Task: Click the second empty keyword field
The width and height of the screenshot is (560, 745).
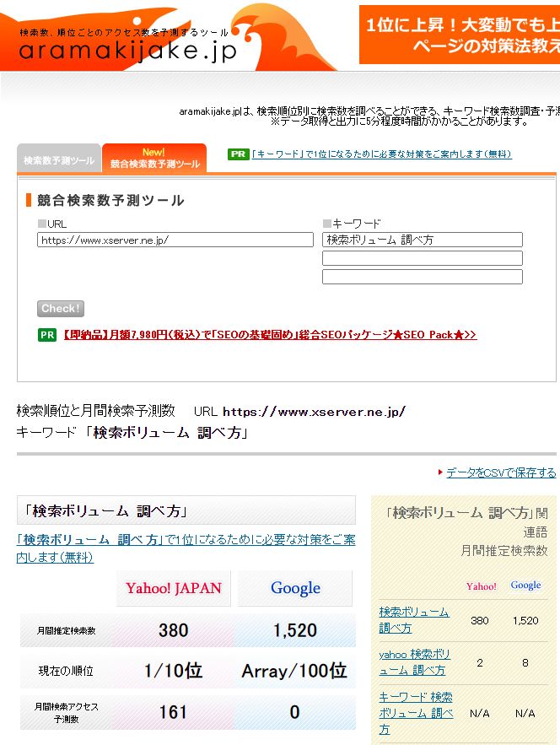Action: (x=423, y=258)
